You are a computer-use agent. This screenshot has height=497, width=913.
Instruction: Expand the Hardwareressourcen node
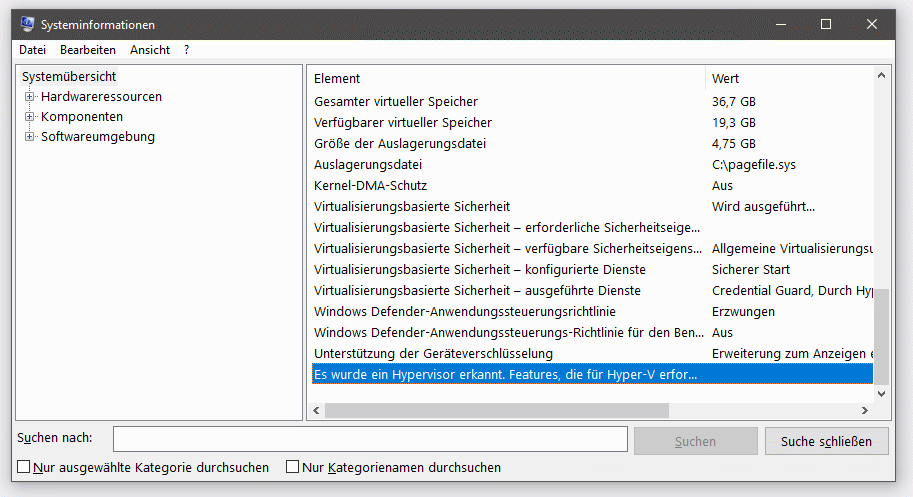29,97
